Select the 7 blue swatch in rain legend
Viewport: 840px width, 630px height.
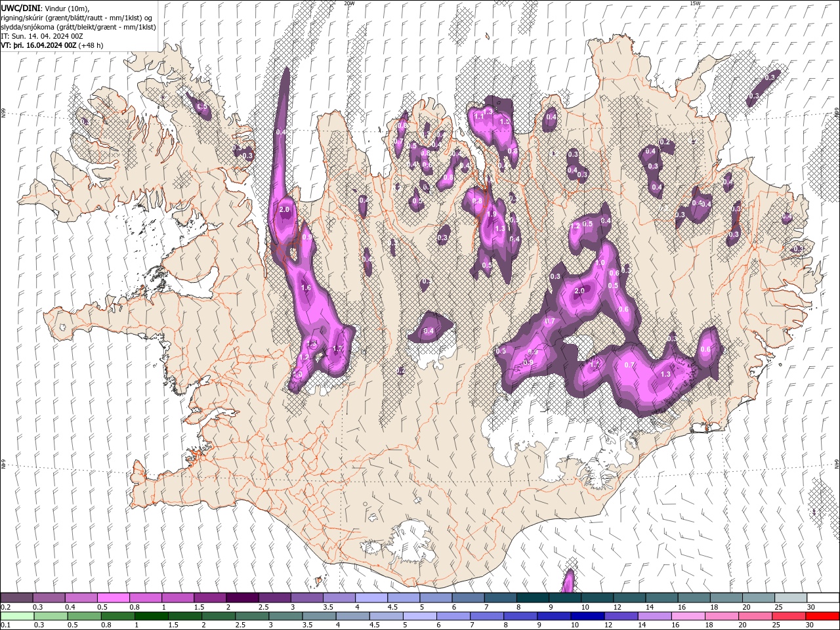(x=487, y=616)
